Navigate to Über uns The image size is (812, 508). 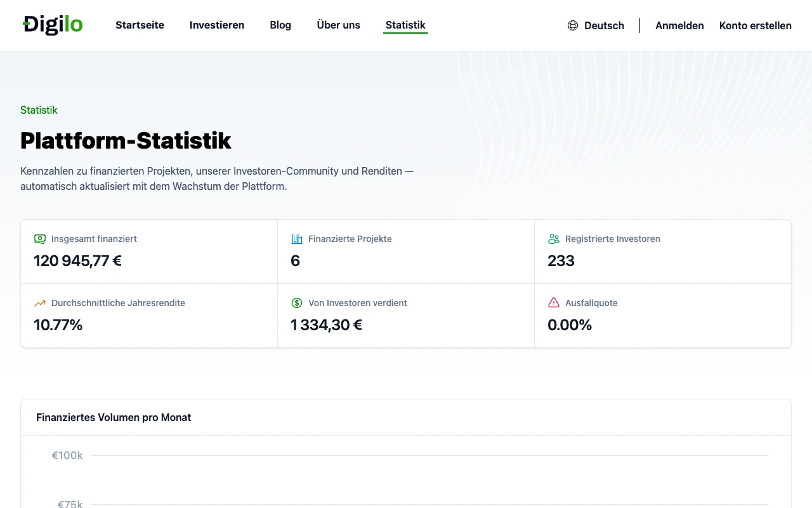338,25
